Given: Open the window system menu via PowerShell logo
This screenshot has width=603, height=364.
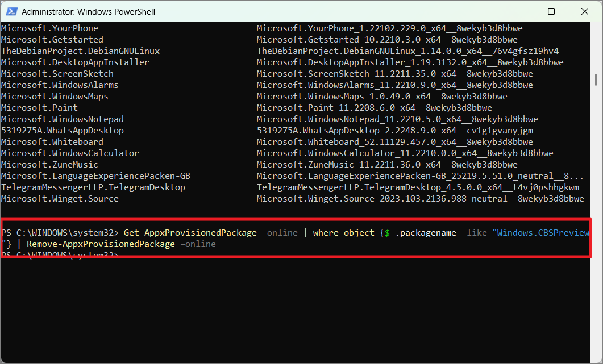Looking at the screenshot, I should (11, 11).
